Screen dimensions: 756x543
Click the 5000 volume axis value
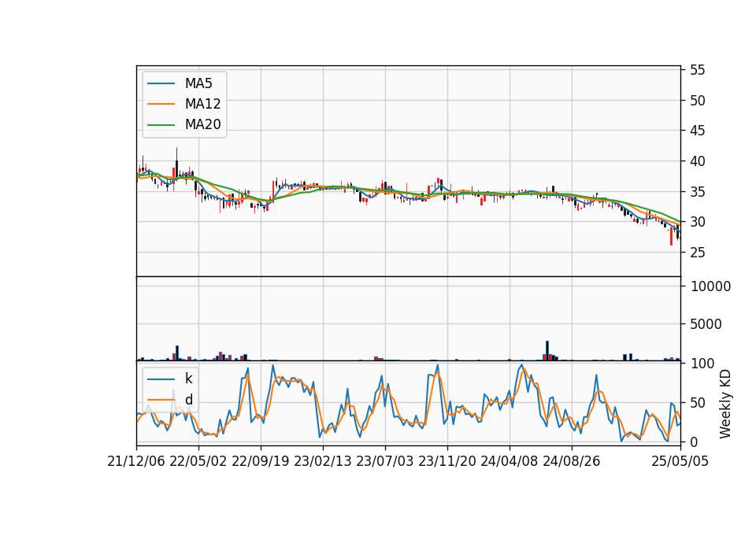(x=706, y=324)
